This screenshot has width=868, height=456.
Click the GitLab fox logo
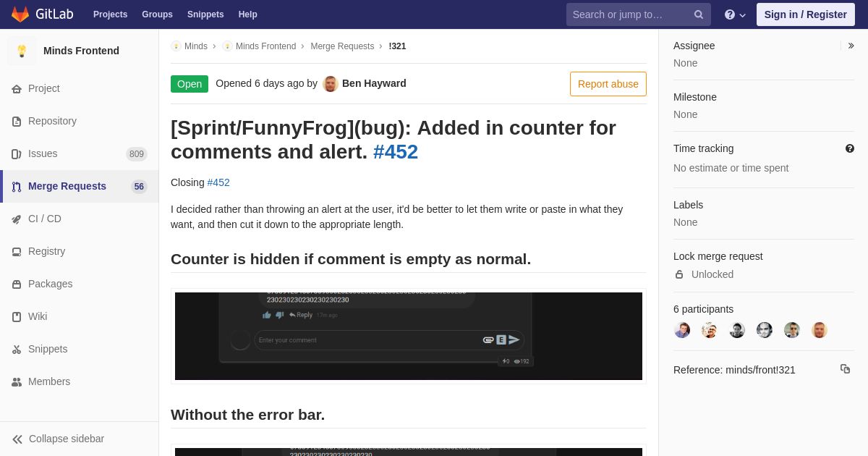click(x=20, y=14)
